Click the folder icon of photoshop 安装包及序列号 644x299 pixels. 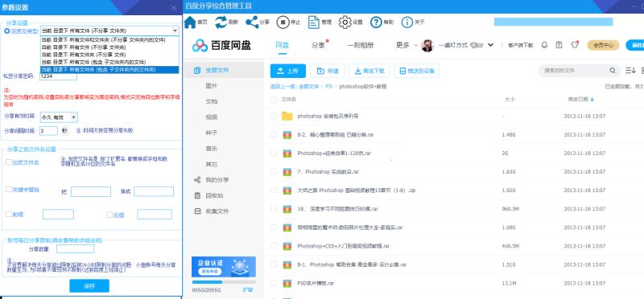[x=287, y=116]
